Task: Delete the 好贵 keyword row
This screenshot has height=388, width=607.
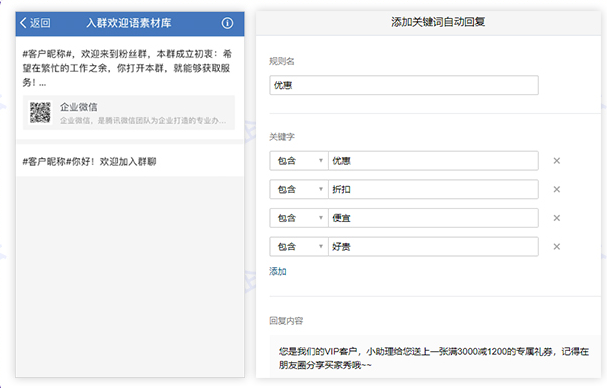Action: (557, 247)
